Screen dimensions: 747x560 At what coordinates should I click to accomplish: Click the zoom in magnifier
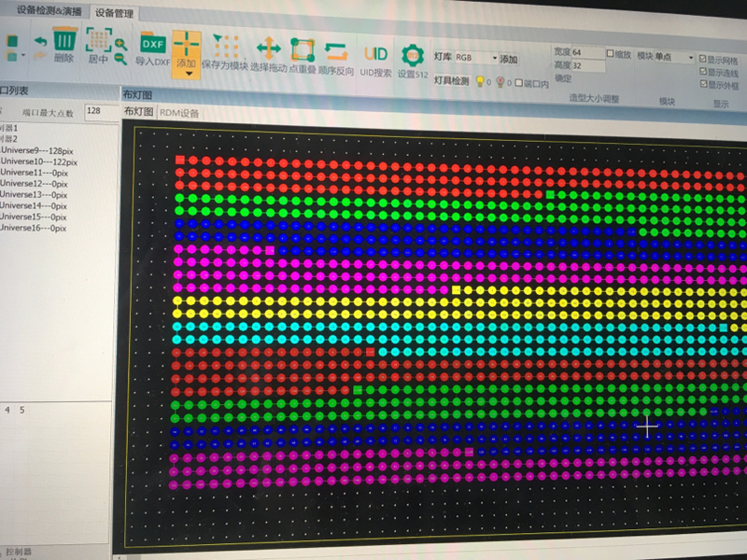121,45
